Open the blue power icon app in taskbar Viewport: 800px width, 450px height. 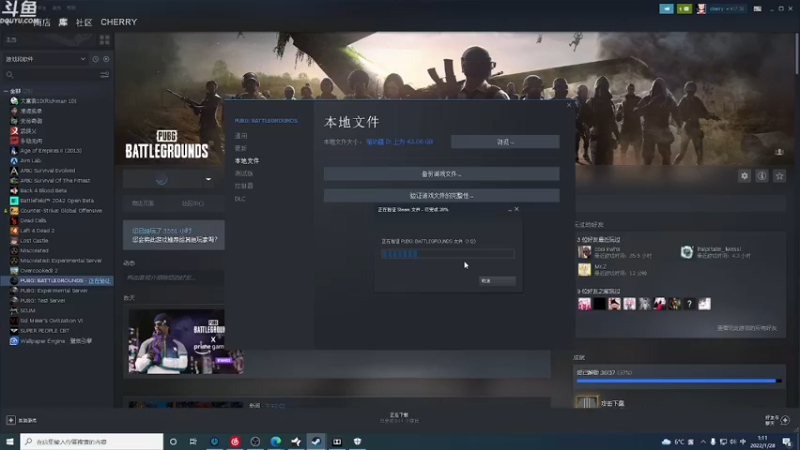[x=214, y=441]
